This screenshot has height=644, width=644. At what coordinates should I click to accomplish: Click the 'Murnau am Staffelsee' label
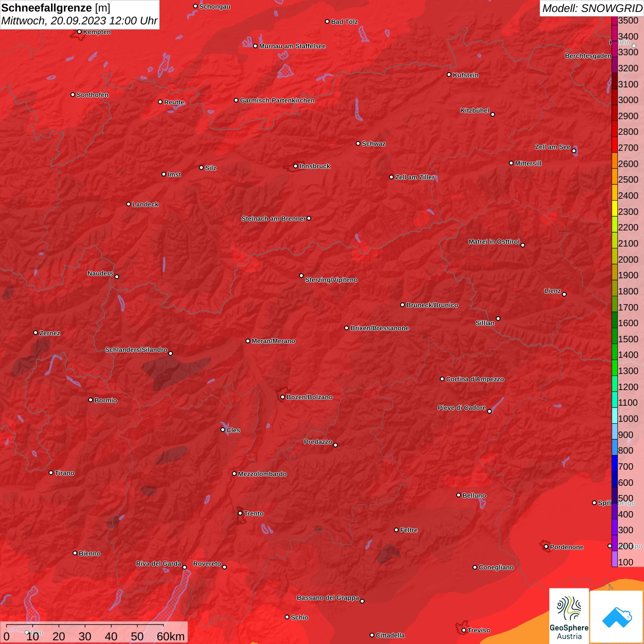(292, 46)
